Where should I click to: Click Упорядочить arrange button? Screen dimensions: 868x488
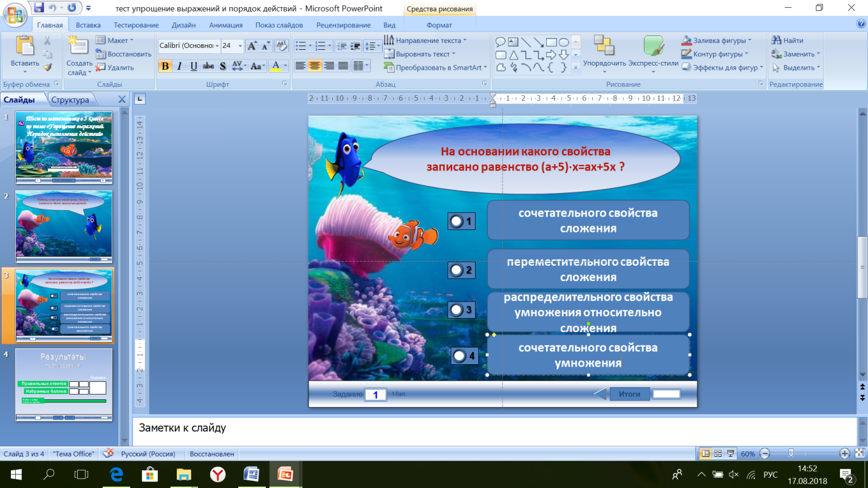tap(604, 53)
